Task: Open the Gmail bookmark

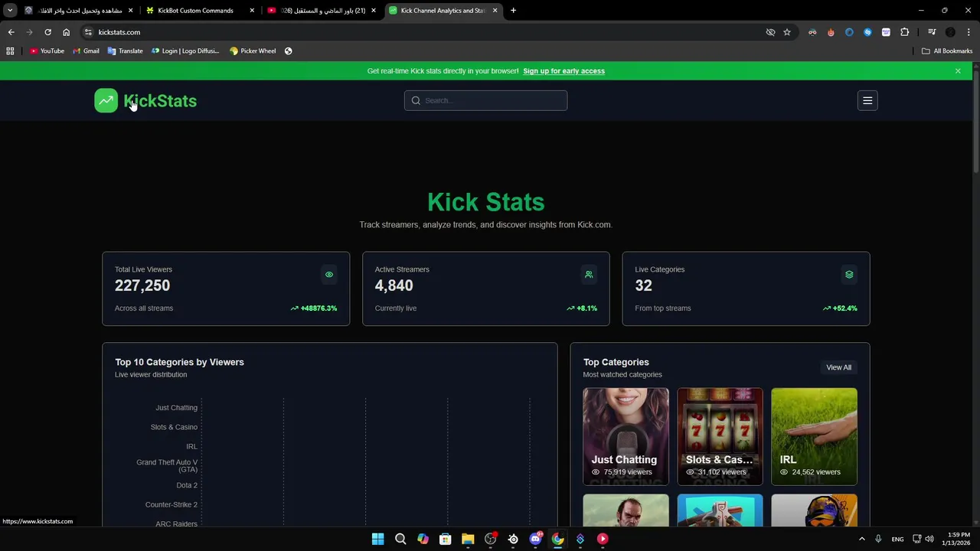Action: pyautogui.click(x=86, y=51)
